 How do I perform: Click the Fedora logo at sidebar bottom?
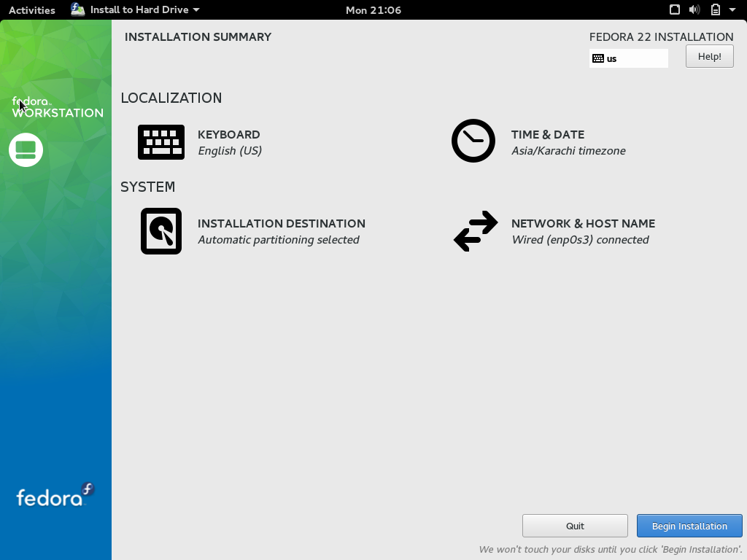coord(55,495)
